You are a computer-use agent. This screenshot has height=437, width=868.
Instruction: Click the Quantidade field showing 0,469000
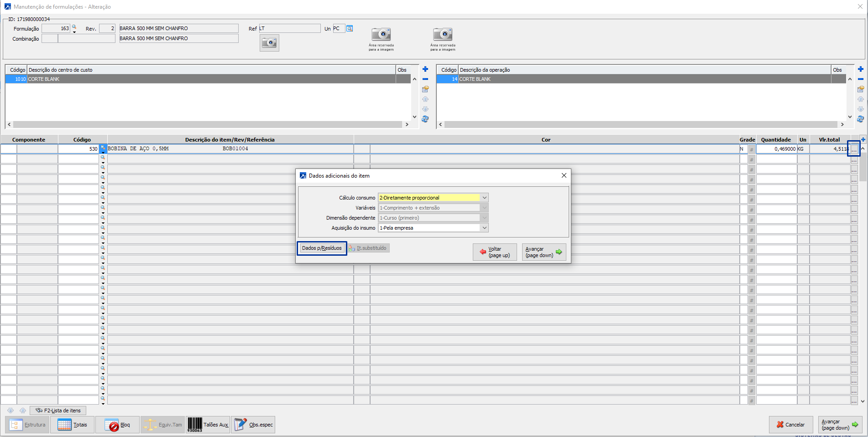(776, 149)
